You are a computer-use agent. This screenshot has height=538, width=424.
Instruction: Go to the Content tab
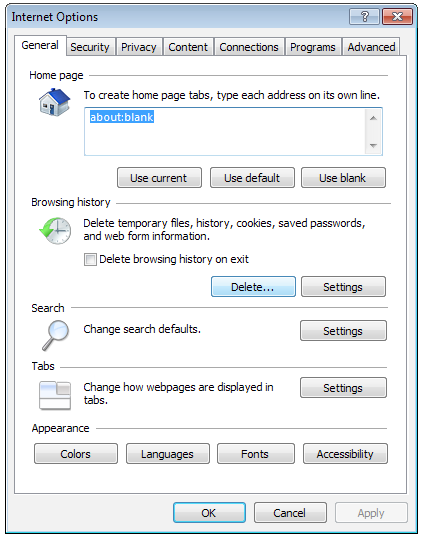click(x=188, y=47)
